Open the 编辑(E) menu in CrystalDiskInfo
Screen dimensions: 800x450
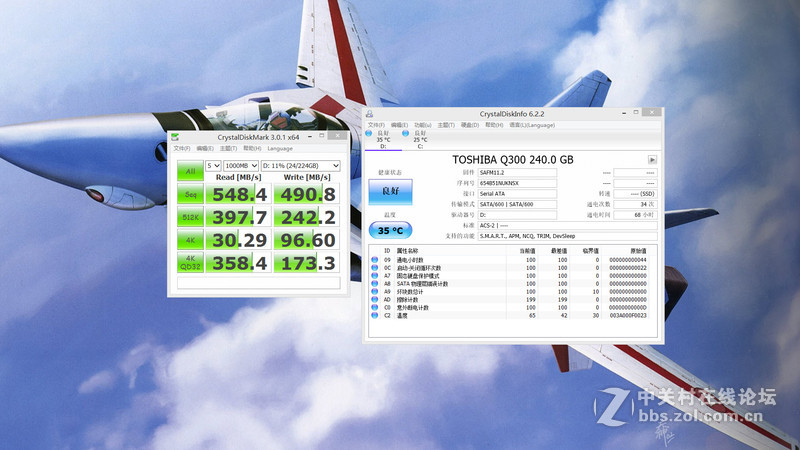click(x=399, y=125)
